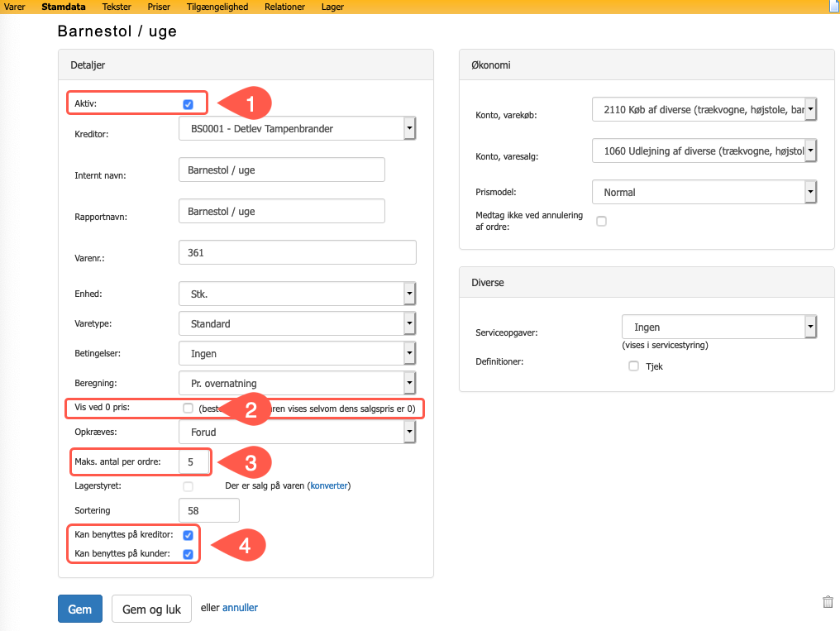
Task: Expand the Varetype dropdown
Action: click(298, 323)
